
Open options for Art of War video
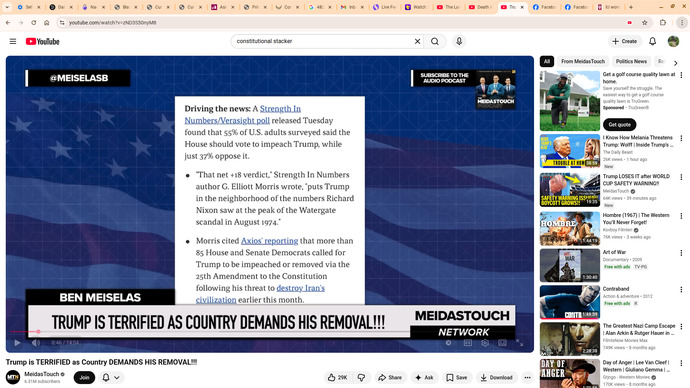coord(681,253)
